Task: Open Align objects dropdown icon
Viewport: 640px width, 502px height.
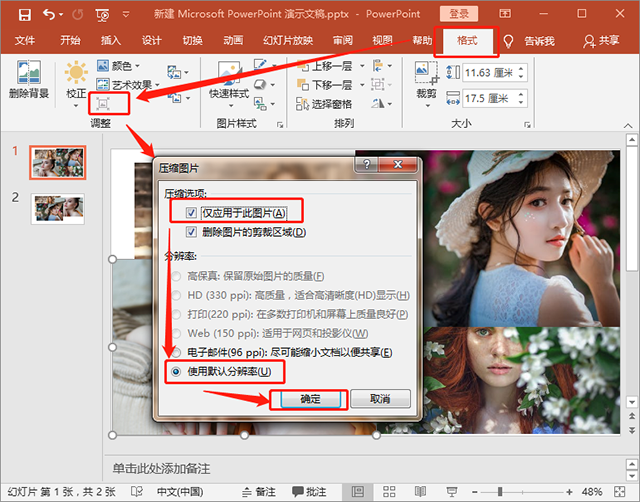Action: 382,65
